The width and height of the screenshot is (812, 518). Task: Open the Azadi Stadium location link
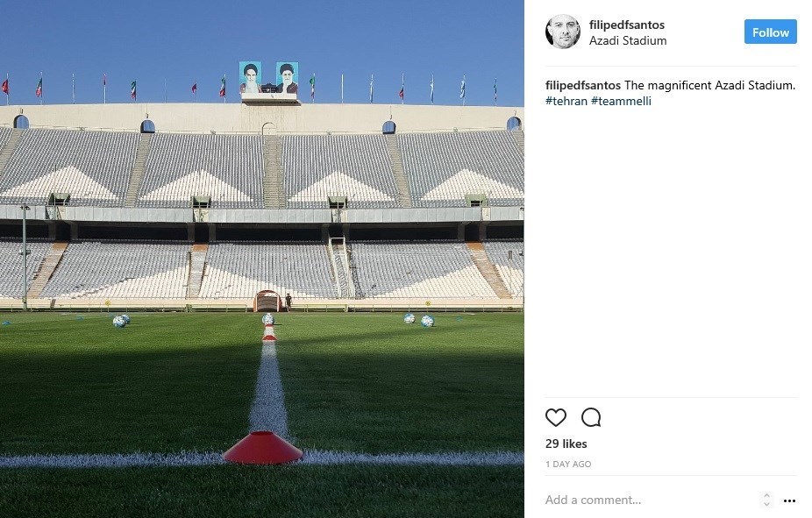tap(628, 40)
